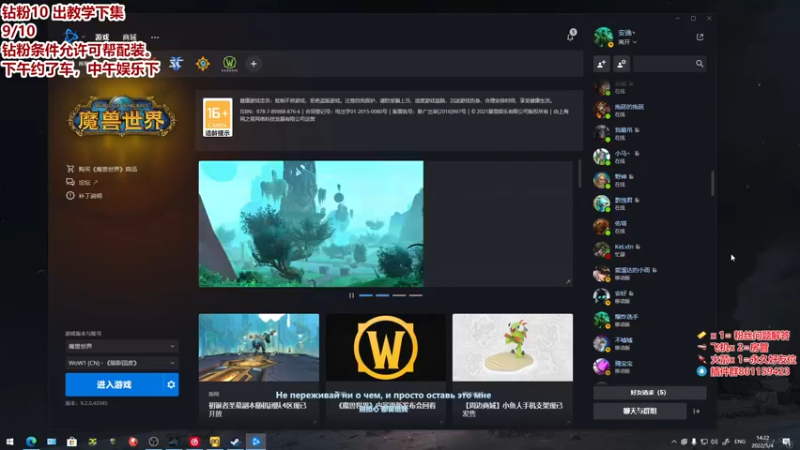Open game settings gear beside play button
The height and width of the screenshot is (450, 800).
point(171,385)
